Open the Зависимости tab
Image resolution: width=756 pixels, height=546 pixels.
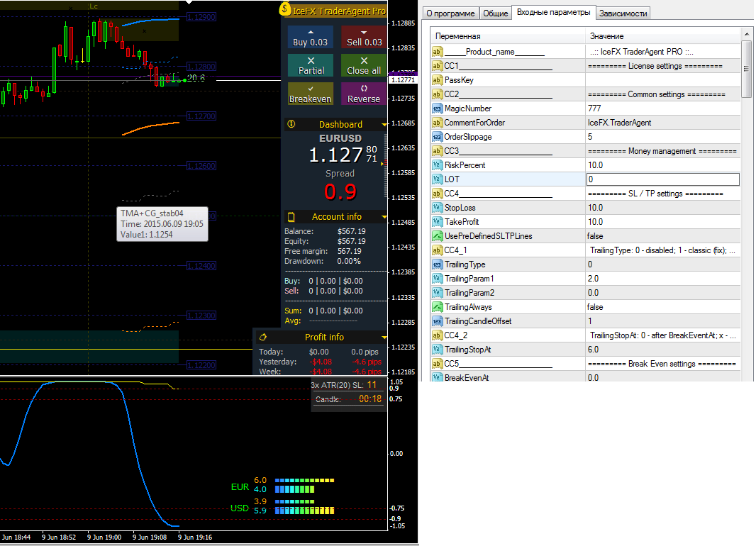pyautogui.click(x=623, y=13)
